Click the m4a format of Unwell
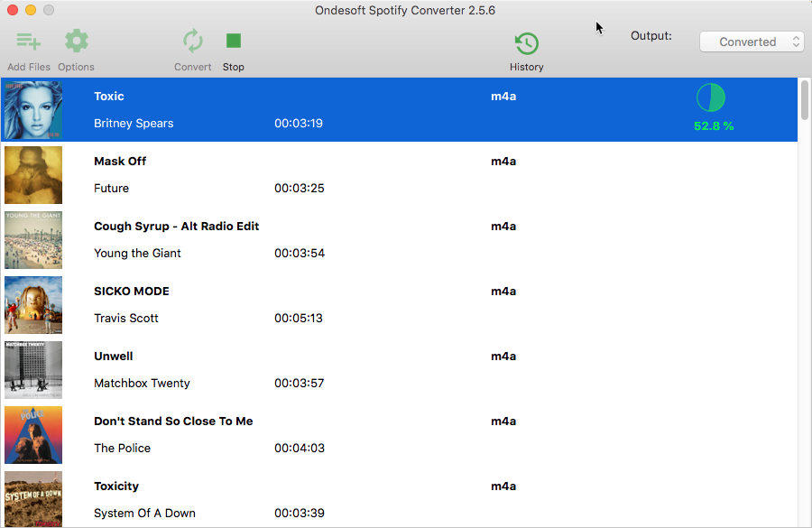This screenshot has width=812, height=528. point(503,356)
